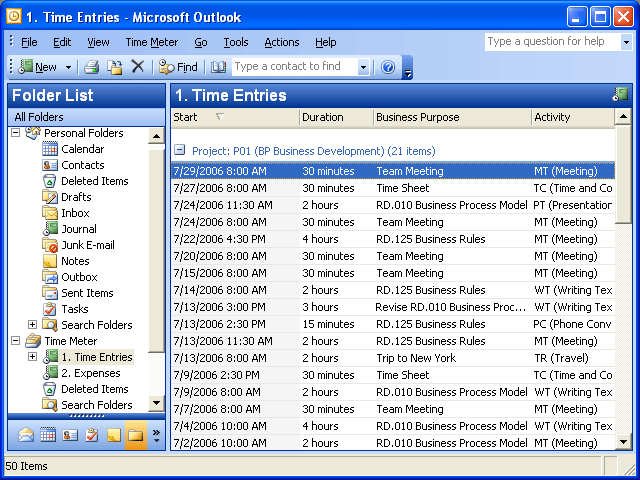
Task: Open the Tools menu
Action: point(236,42)
